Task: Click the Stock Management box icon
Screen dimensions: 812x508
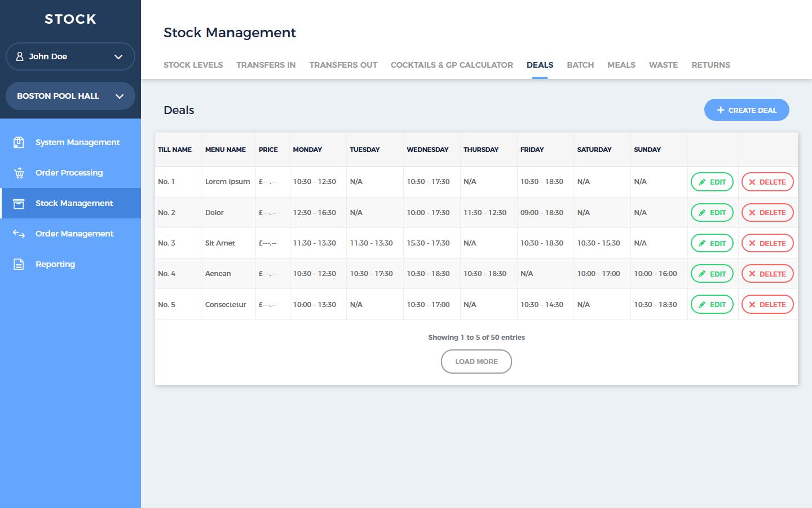Action: click(19, 203)
